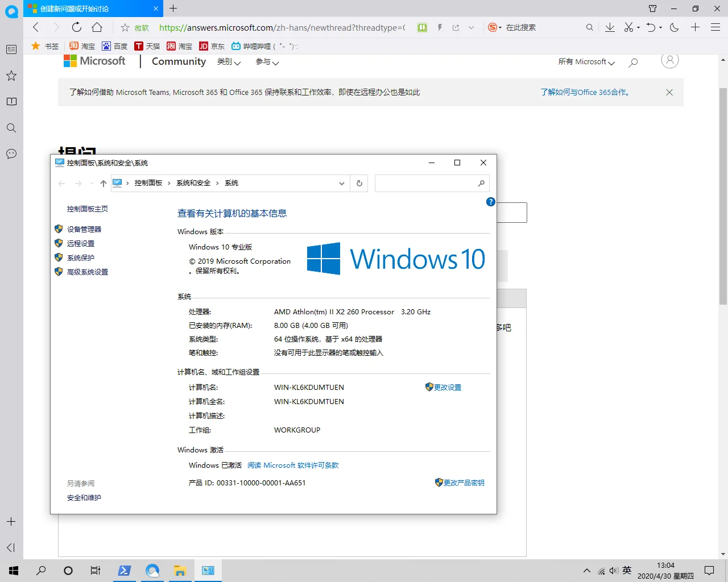The width and height of the screenshot is (728, 582).
Task: Open 设备管理器 from the left pane
Action: 84,229
